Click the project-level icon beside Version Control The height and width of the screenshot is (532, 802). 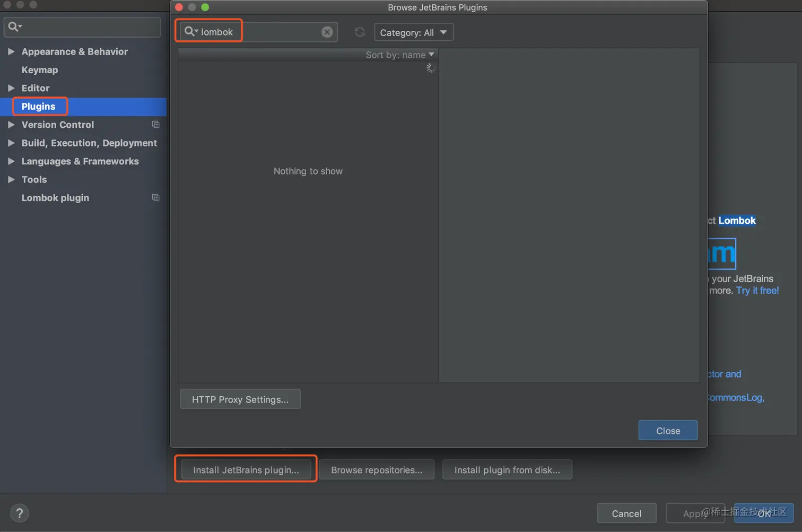click(155, 125)
